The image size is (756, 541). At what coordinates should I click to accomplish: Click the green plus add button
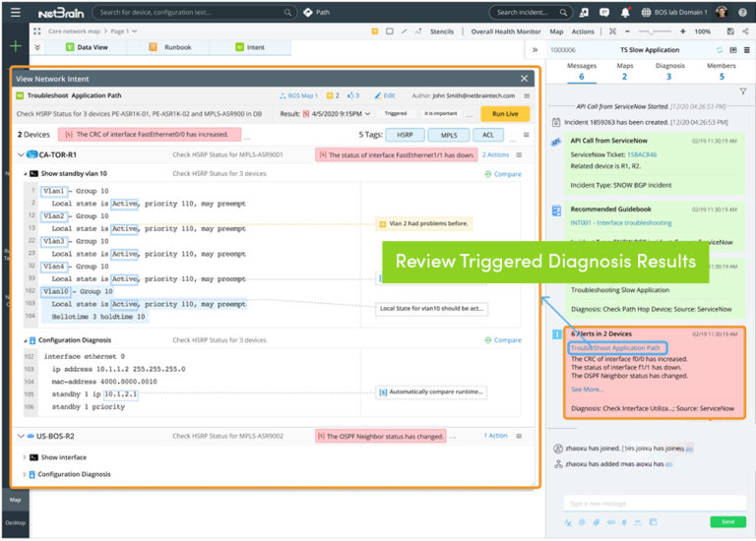click(15, 47)
